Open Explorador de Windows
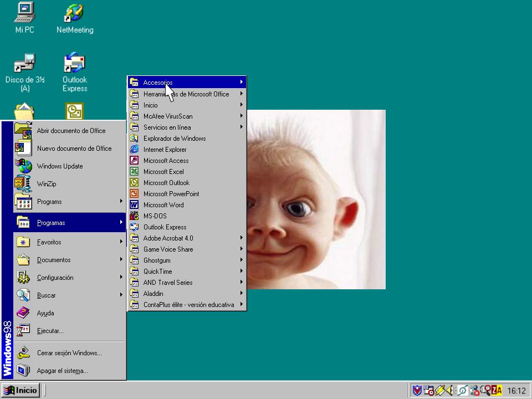Image resolution: width=532 pixels, height=399 pixels. 187,139
